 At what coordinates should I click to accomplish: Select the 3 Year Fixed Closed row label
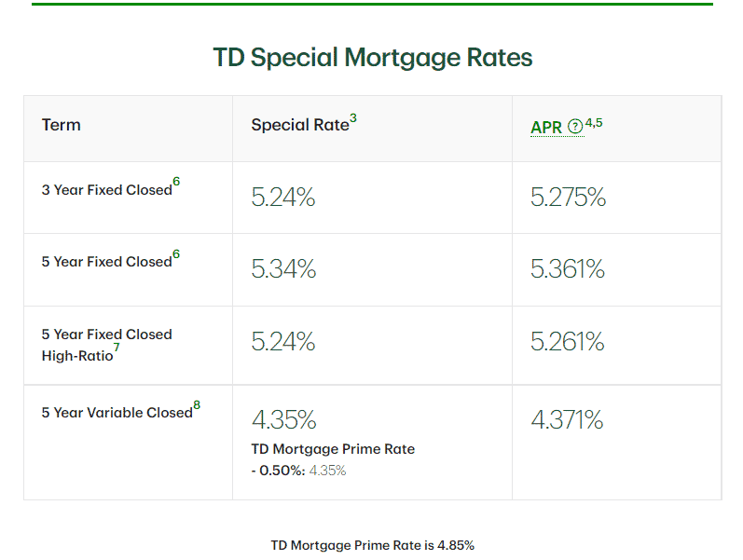pos(106,190)
